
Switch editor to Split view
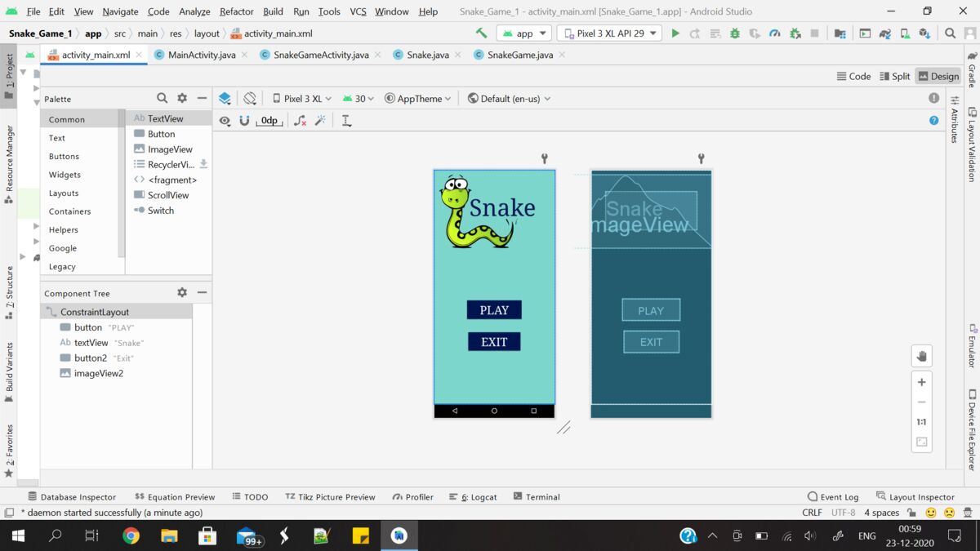point(894,76)
